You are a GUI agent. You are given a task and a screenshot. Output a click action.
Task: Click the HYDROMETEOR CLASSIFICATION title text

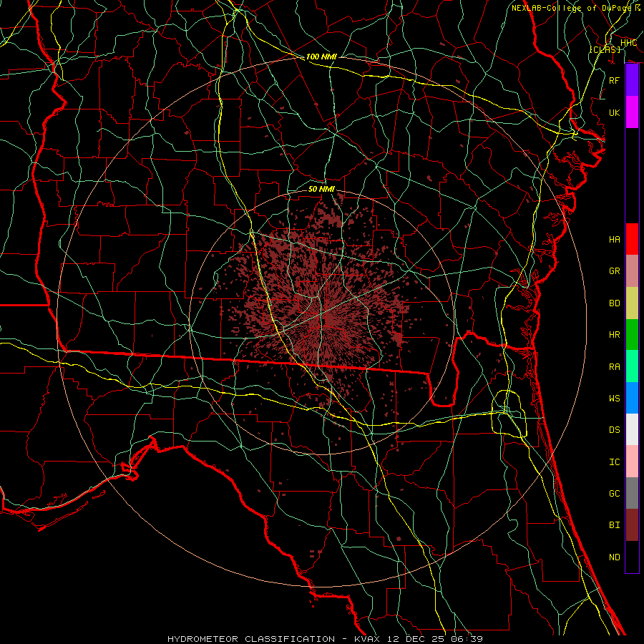click(x=251, y=639)
